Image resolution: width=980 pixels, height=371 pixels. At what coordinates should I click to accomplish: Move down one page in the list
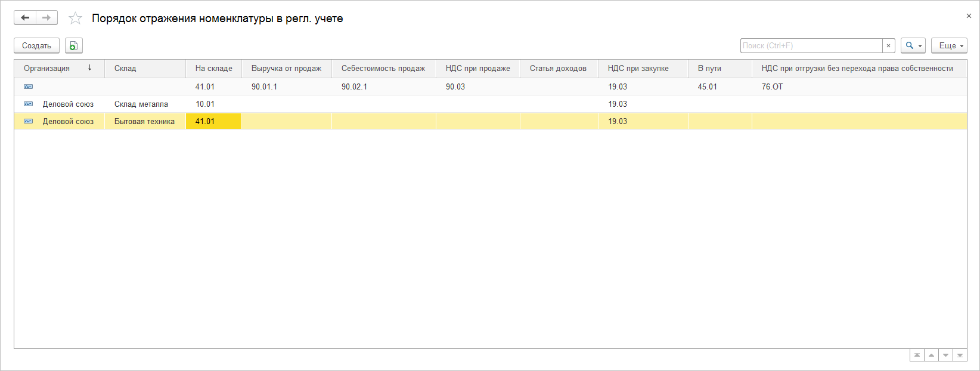[x=945, y=355]
